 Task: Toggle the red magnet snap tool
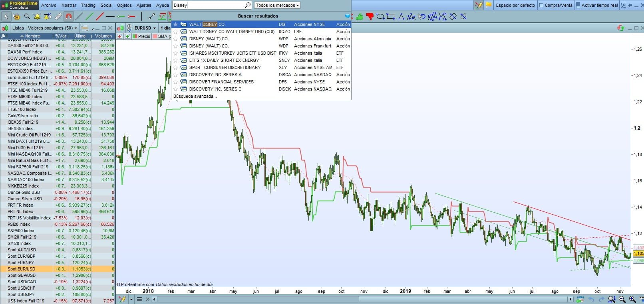tap(69, 16)
